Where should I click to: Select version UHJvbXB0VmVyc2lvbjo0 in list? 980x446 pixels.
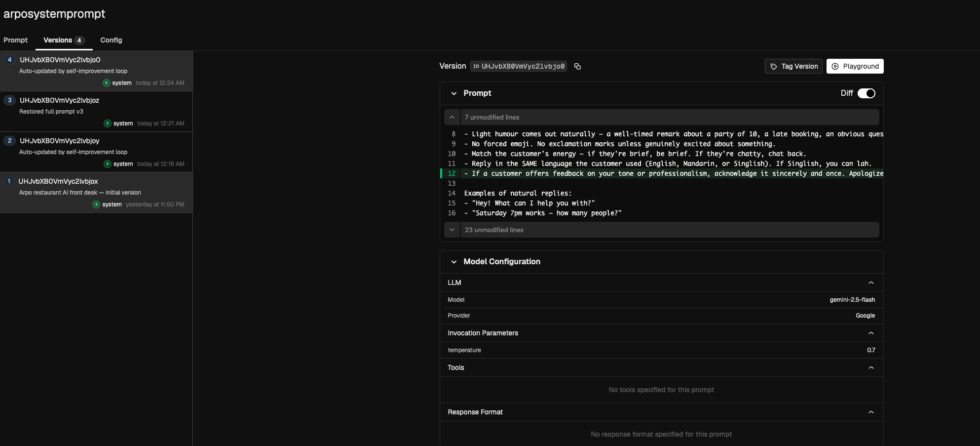(x=96, y=71)
